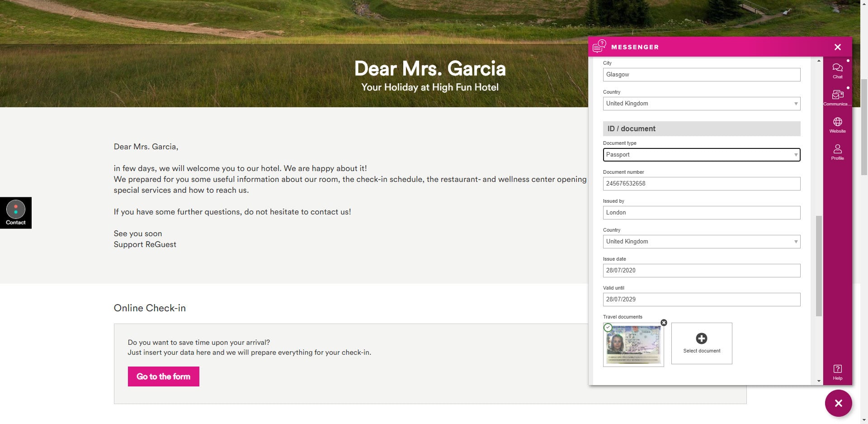This screenshot has width=868, height=424.
Task: Click the Contact traffic-light widget
Action: tap(16, 213)
